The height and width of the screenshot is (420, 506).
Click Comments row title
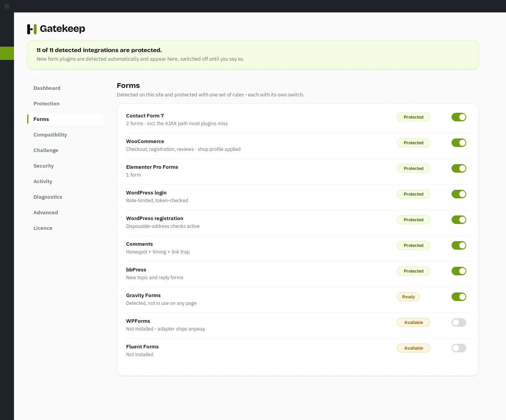[x=139, y=244]
